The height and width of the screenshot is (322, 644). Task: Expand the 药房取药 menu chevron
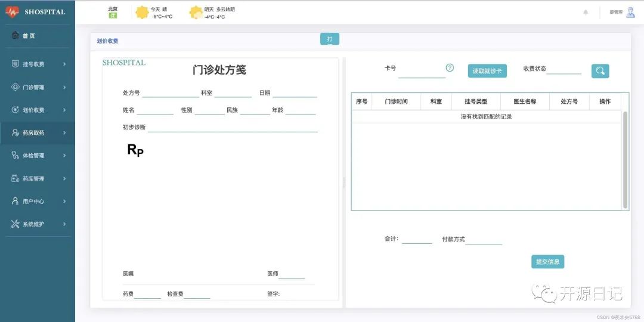coord(64,132)
